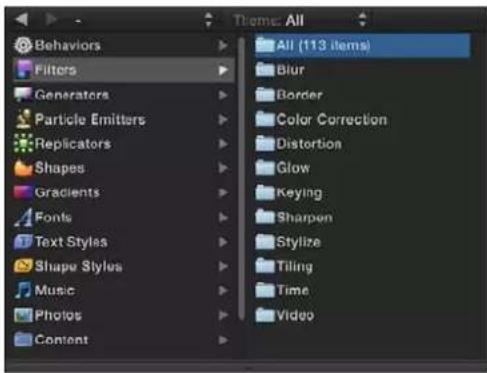Click the Time folder icon
487x373 pixels.
[265, 290]
